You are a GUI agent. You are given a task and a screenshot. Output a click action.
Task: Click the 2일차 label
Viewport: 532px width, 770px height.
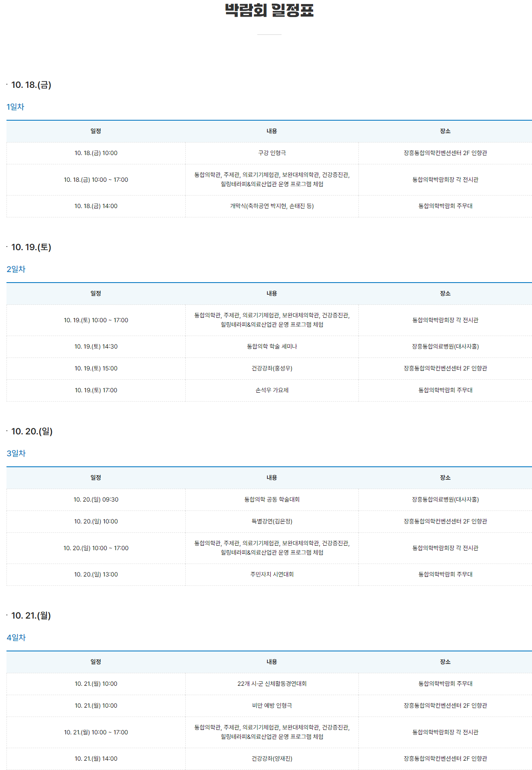click(x=16, y=269)
